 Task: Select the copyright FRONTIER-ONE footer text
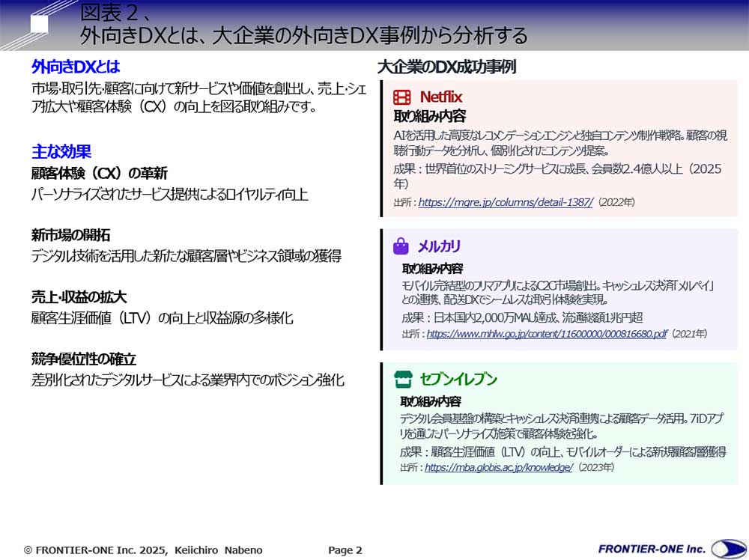pyautogui.click(x=145, y=550)
